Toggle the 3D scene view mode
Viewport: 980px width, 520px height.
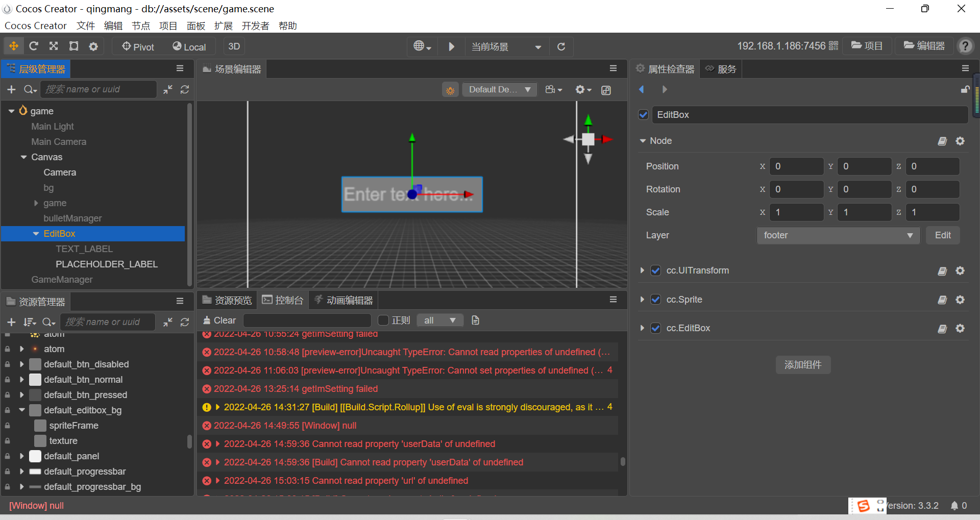click(234, 46)
